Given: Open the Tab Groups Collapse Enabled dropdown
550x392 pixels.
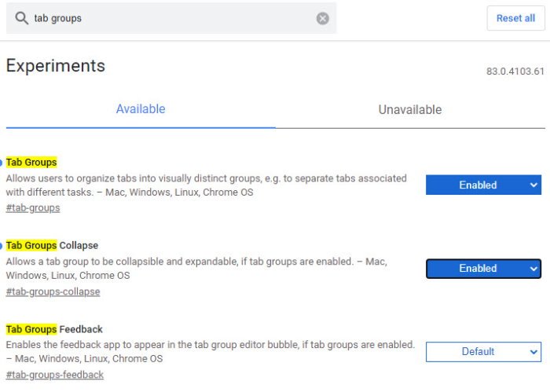Looking at the screenshot, I should point(483,269).
